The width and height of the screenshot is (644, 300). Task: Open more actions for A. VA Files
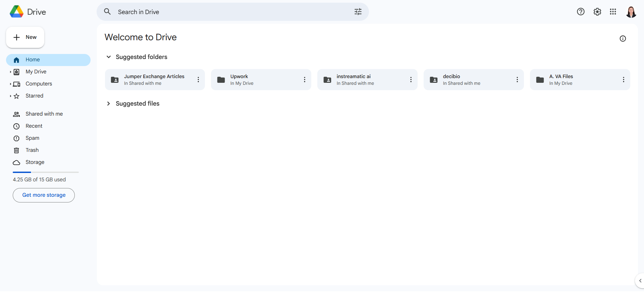623,80
